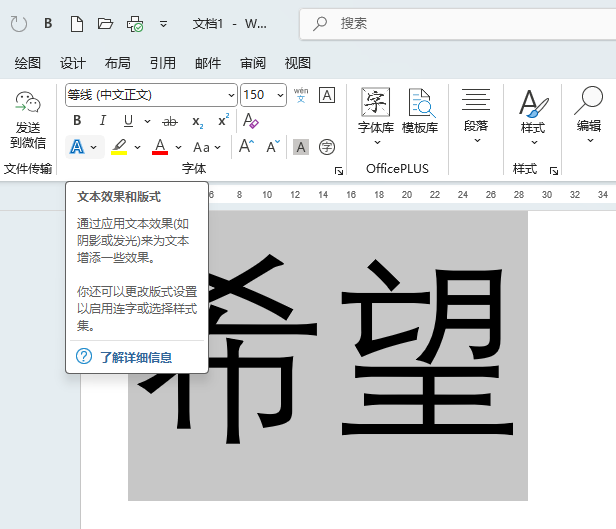Image resolution: width=616 pixels, height=529 pixels.
Task: Click the redo/repeat arrow icon
Action: click(x=18, y=24)
